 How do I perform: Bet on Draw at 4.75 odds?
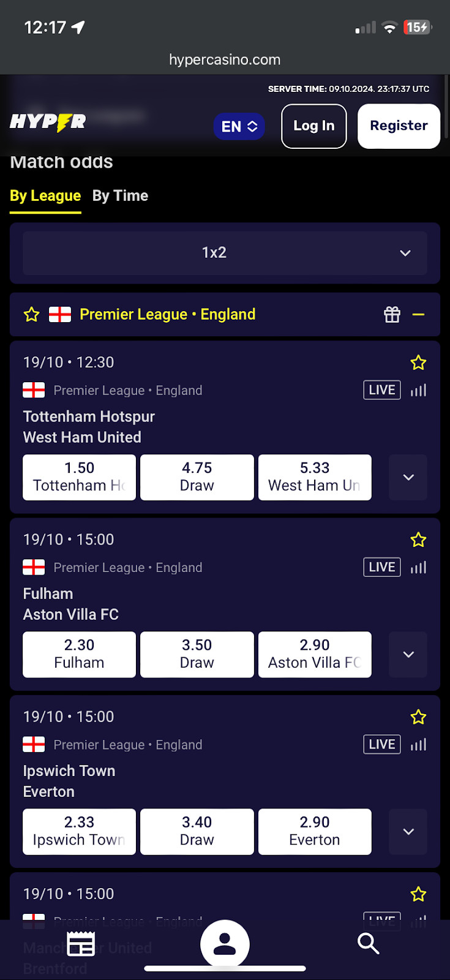pyautogui.click(x=197, y=477)
